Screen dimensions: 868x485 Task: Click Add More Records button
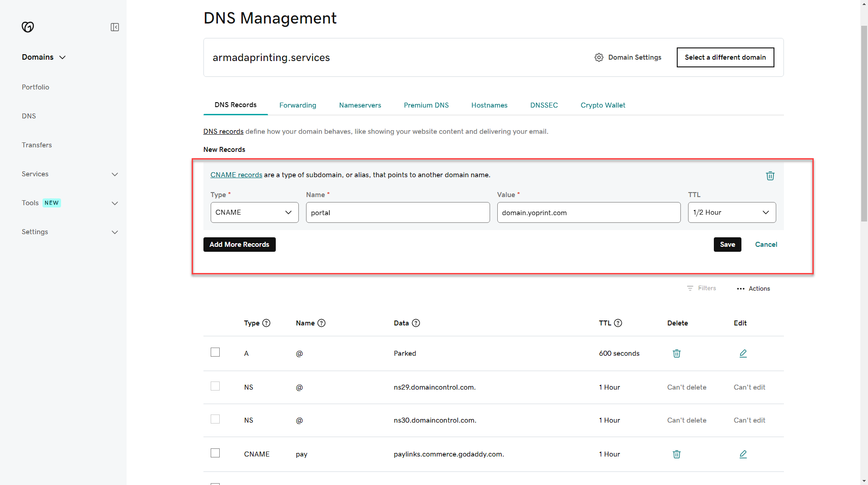(x=240, y=245)
